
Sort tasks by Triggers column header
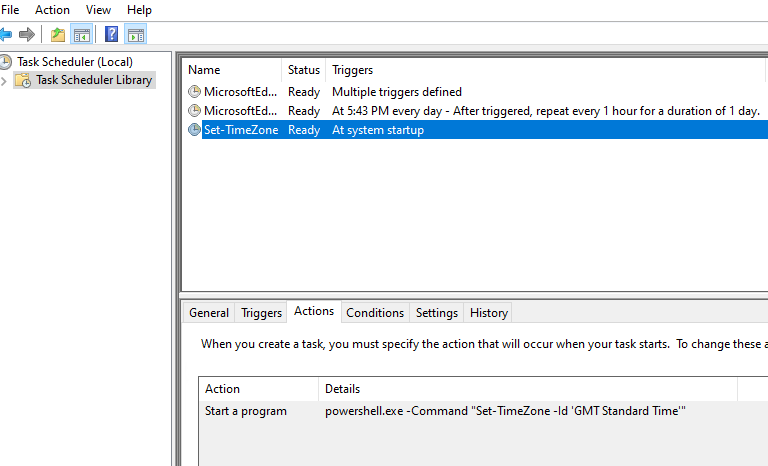point(546,70)
